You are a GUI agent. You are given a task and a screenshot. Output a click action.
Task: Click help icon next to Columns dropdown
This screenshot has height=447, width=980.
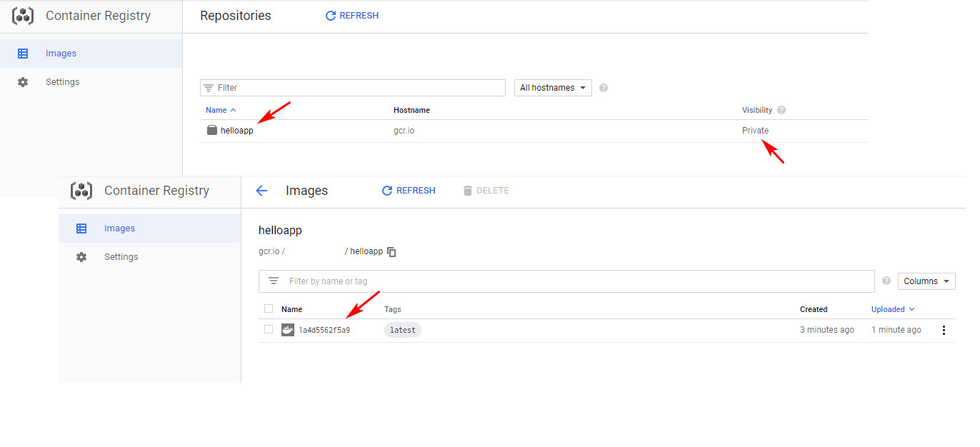pyautogui.click(x=886, y=281)
